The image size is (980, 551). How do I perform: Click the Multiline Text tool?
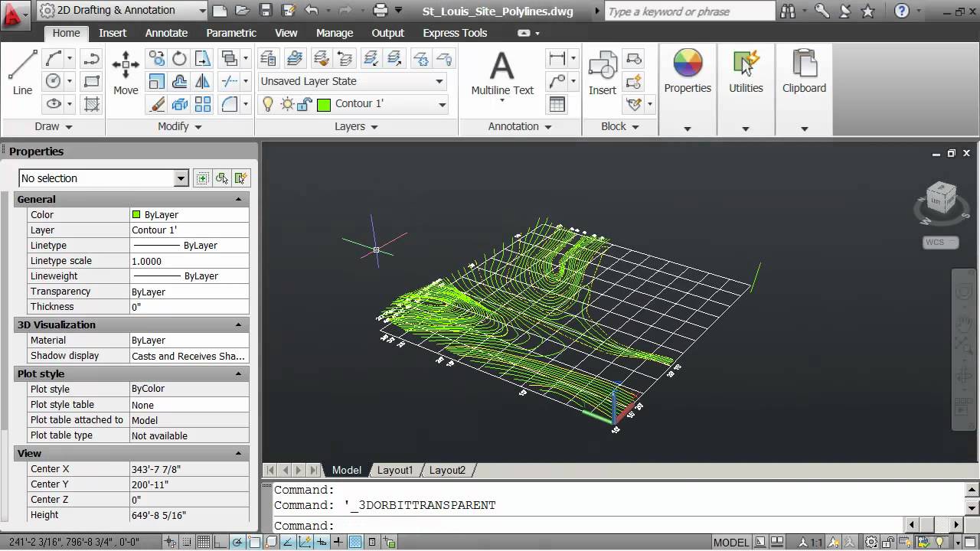click(502, 74)
